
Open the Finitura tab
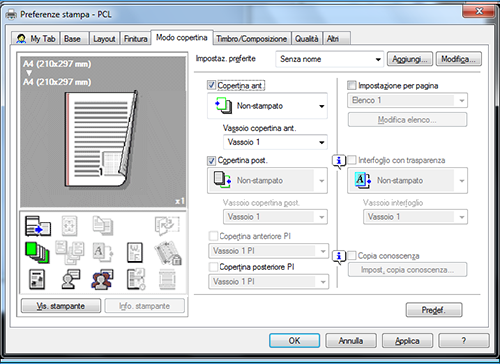[135, 39]
